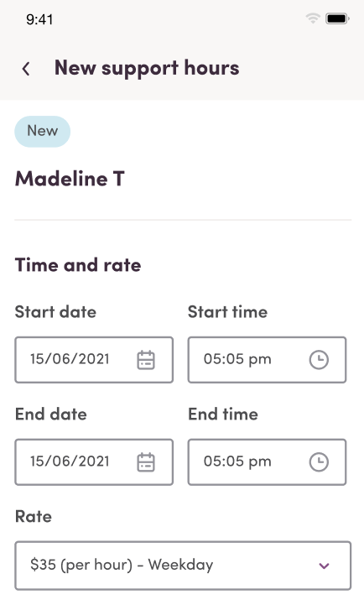Tap the Madeline T name heading
The width and height of the screenshot is (364, 610).
coord(70,179)
